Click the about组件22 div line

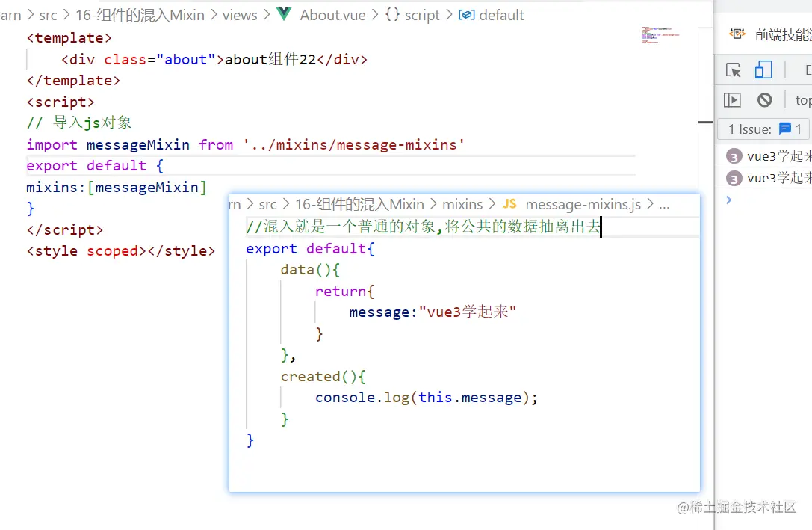[x=214, y=60]
